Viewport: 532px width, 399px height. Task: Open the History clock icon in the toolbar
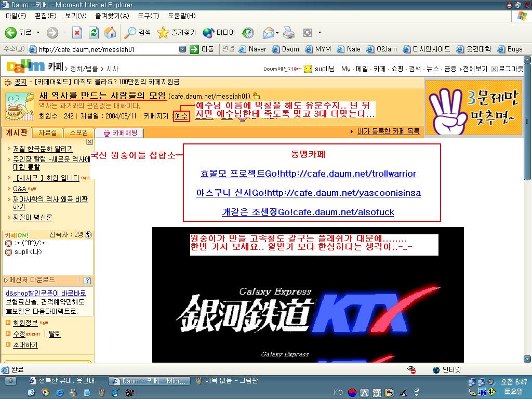click(248, 33)
